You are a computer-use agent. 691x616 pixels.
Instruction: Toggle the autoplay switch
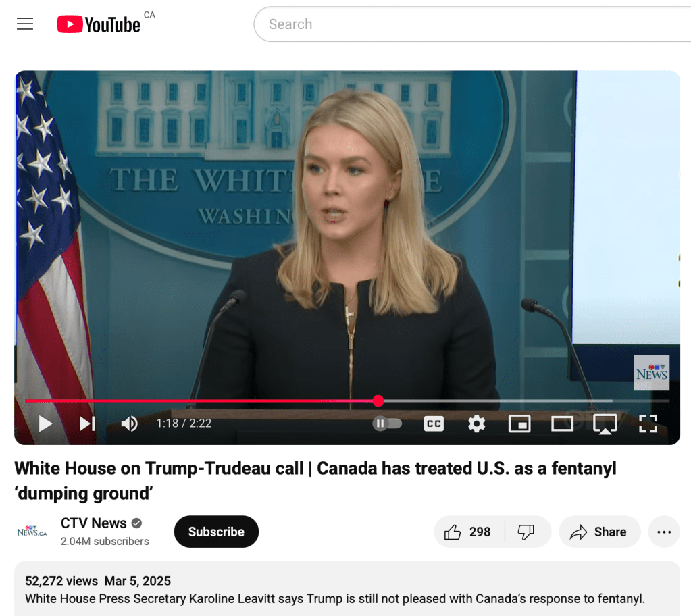(387, 424)
